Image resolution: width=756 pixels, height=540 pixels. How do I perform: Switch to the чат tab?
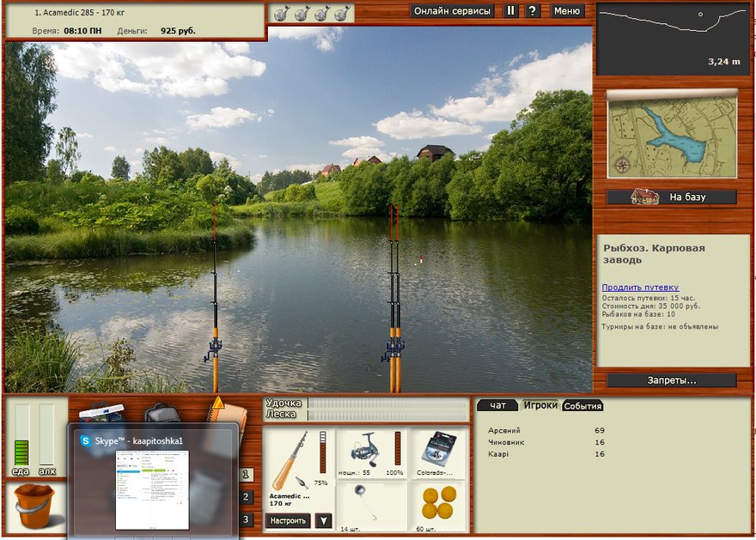[497, 405]
